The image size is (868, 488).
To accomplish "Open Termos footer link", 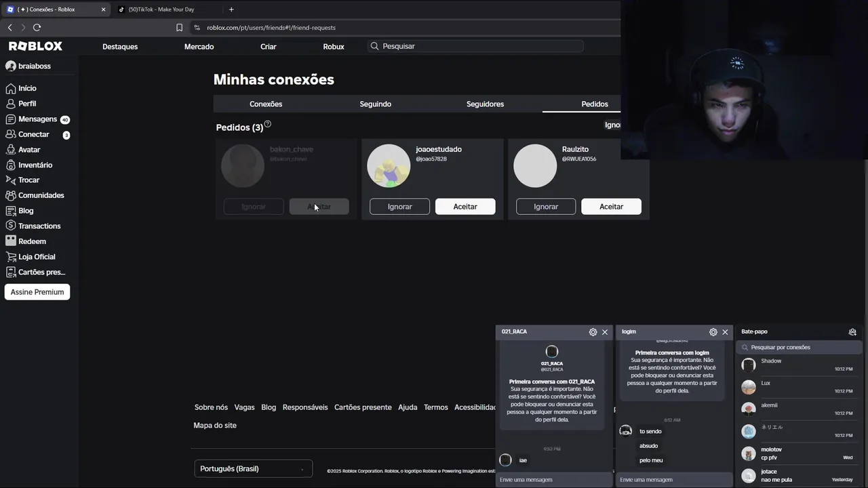I will pyautogui.click(x=436, y=407).
